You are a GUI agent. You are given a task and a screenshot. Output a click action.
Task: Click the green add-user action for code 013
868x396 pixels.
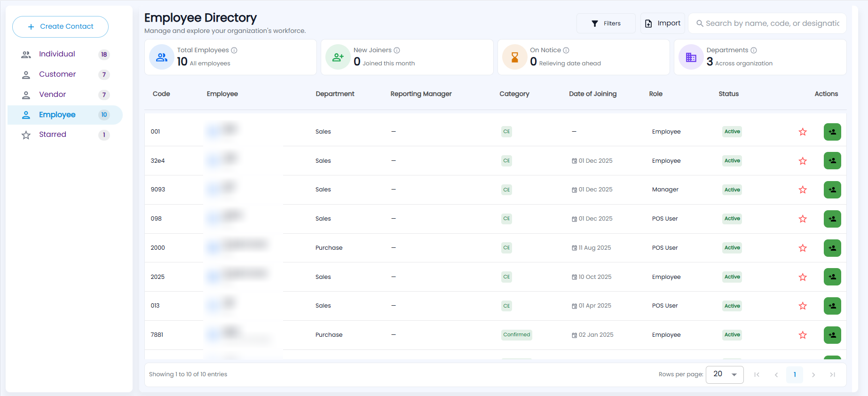click(832, 306)
